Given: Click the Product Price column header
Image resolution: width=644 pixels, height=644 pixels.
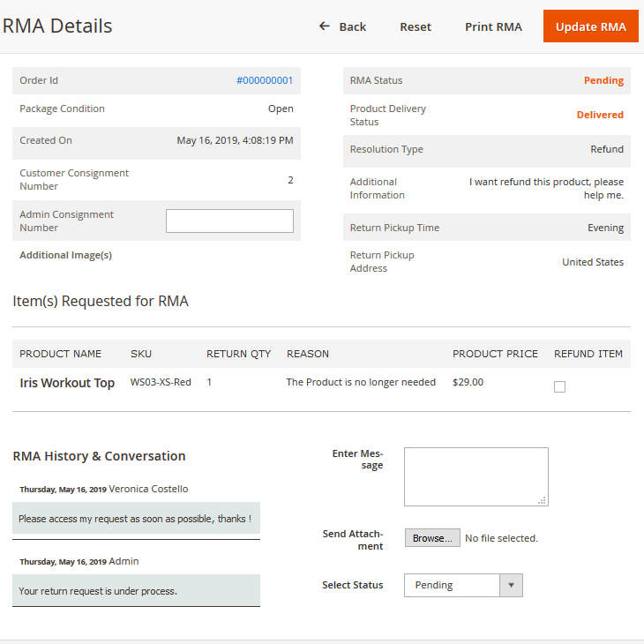Looking at the screenshot, I should coord(495,354).
